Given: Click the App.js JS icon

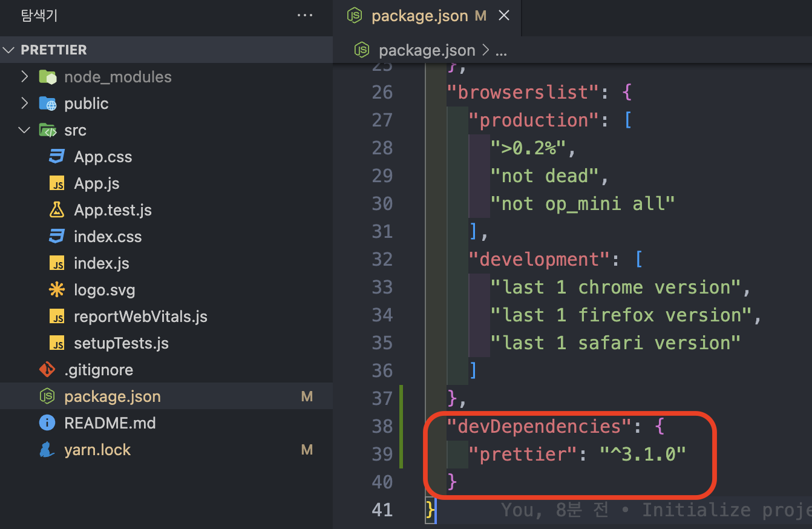Looking at the screenshot, I should [57, 184].
